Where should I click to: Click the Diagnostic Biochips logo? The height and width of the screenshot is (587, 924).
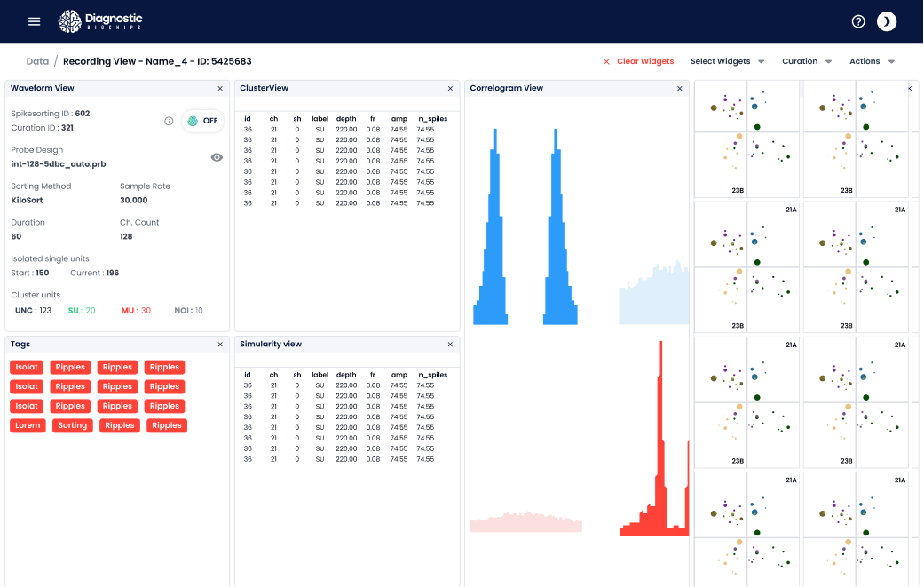(100, 21)
